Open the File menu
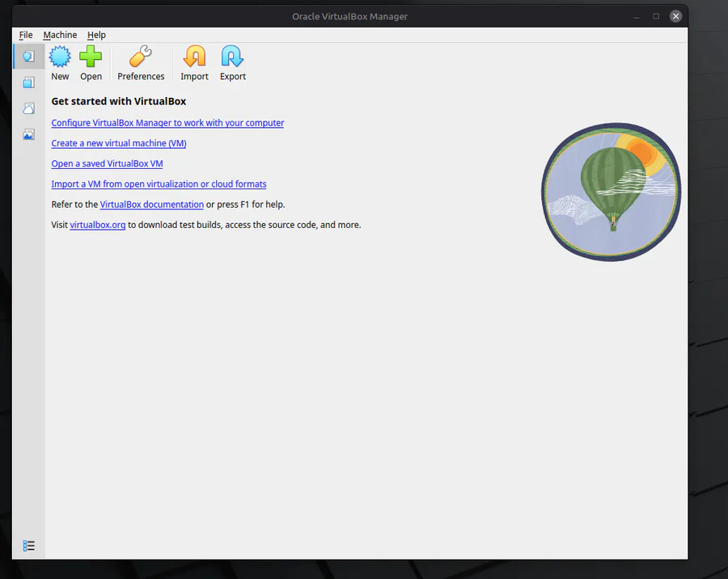Image resolution: width=728 pixels, height=579 pixels. (x=26, y=35)
